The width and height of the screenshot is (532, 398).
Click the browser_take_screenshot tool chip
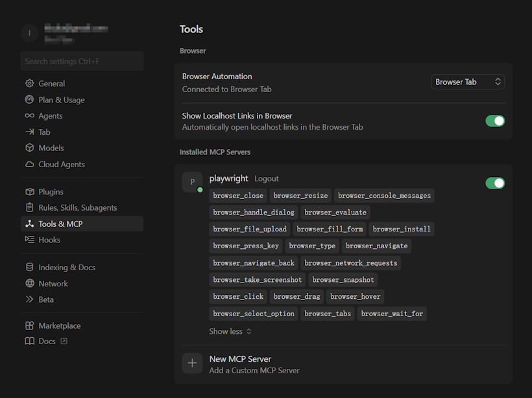pyautogui.click(x=257, y=280)
